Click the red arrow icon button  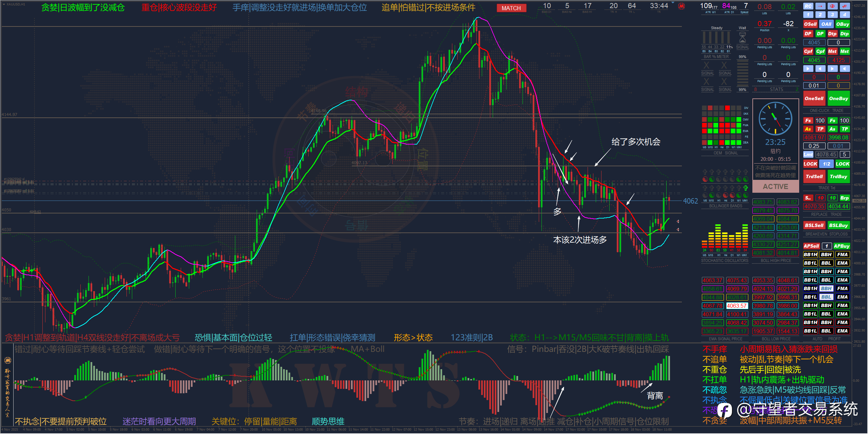pos(820,6)
